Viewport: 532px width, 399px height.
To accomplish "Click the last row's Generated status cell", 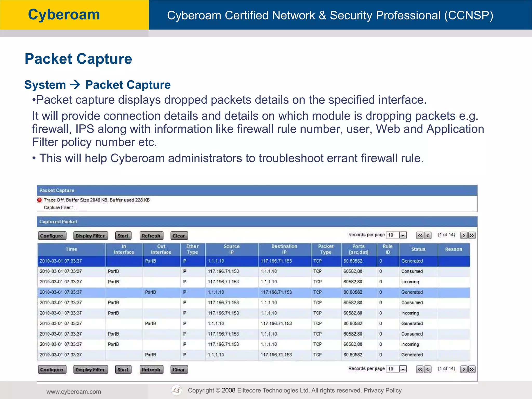I will click(418, 355).
